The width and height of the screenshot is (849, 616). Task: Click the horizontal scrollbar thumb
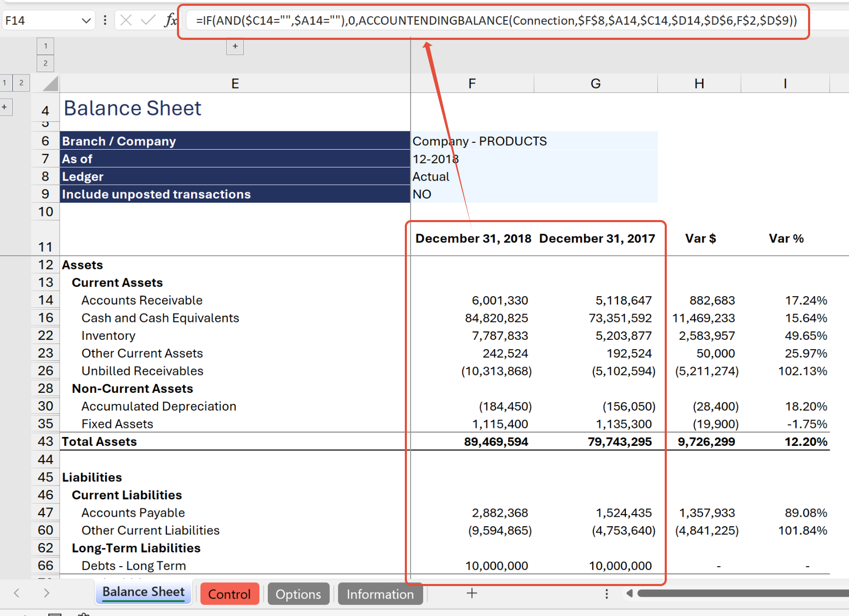tap(743, 593)
